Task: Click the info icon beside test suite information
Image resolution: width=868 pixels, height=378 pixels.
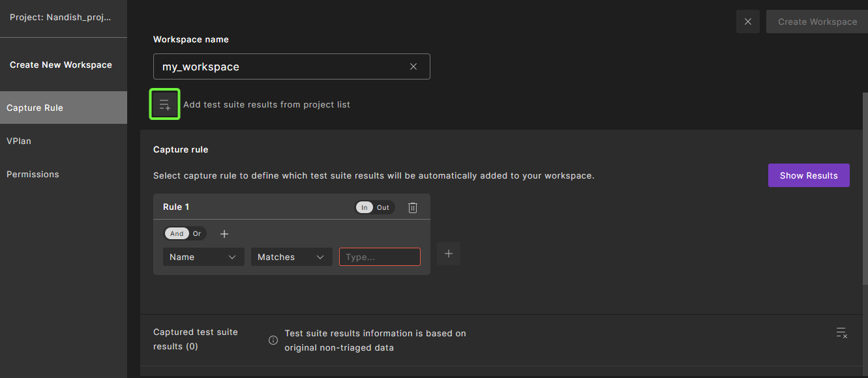Action: [x=273, y=340]
